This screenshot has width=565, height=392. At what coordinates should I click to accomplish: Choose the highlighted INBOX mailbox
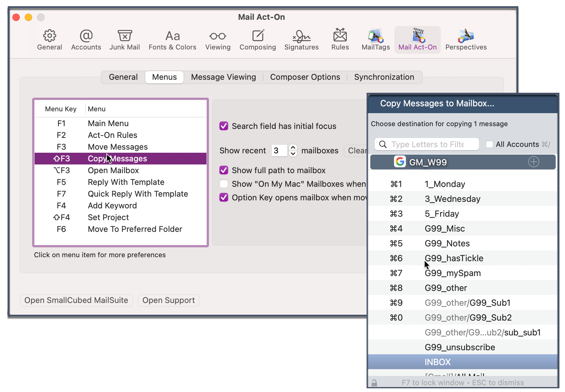tap(463, 362)
